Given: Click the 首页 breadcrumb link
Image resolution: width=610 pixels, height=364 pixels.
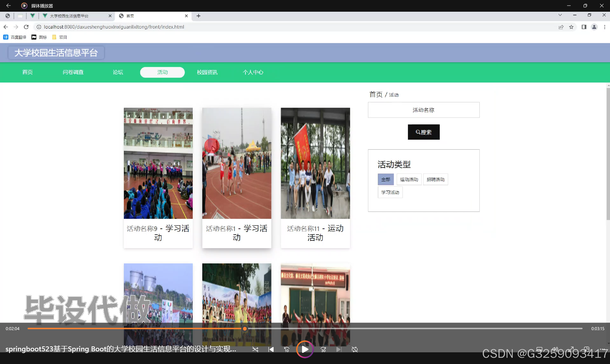Looking at the screenshot, I should [x=376, y=94].
